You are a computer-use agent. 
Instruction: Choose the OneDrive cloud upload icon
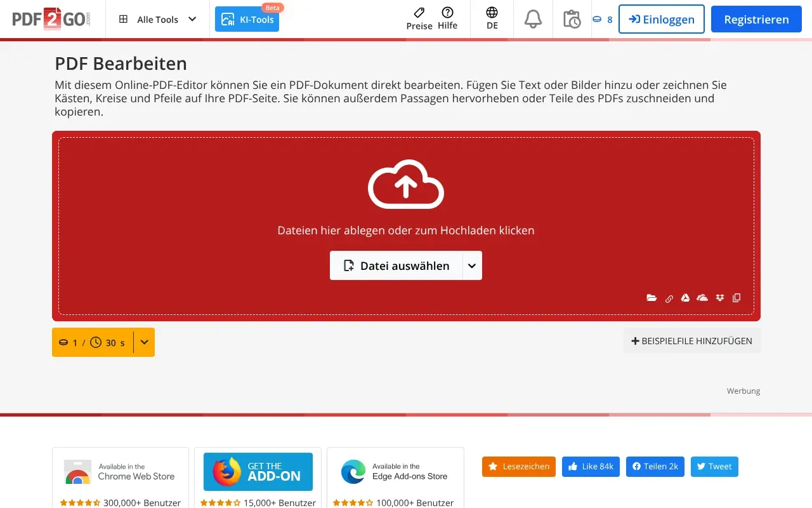702,298
